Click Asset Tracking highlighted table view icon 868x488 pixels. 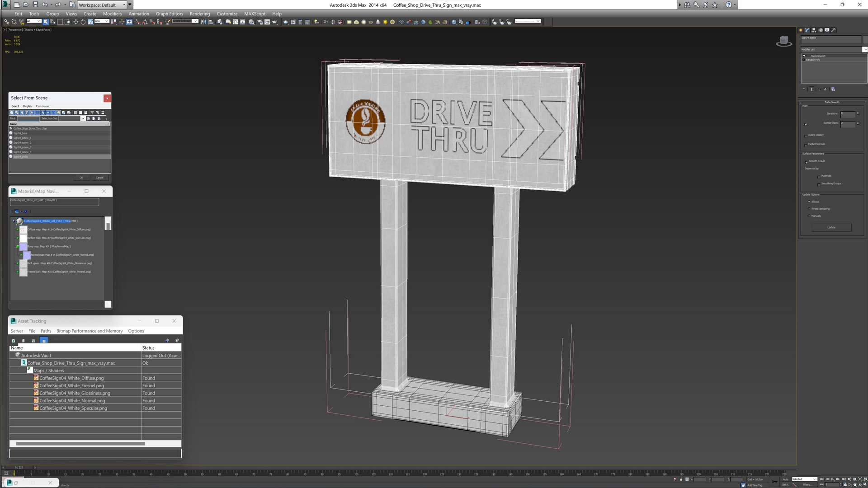[44, 341]
